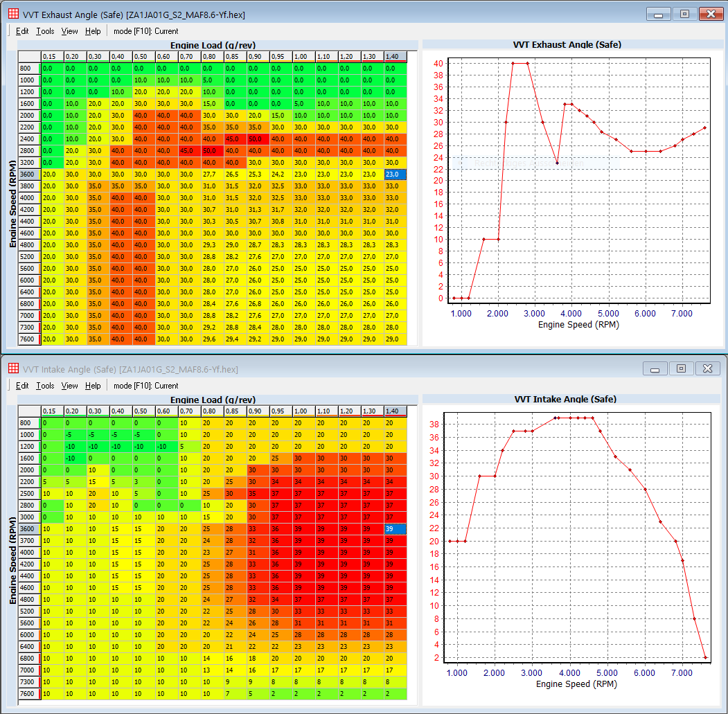The width and height of the screenshot is (728, 714).
Task: Close the VVT Exhaust Angle window
Action: 710,14
